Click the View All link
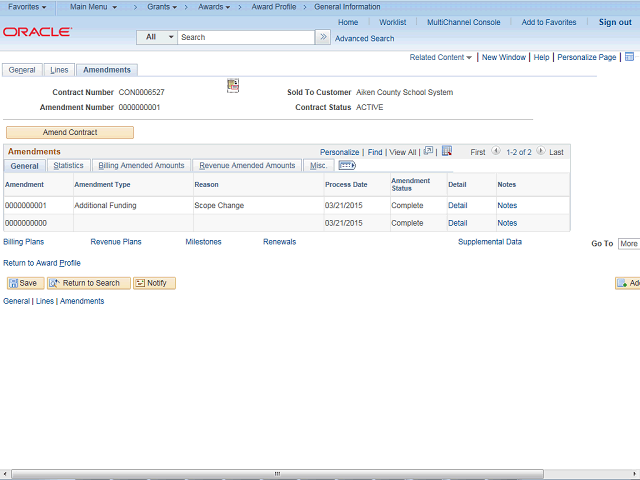 point(402,152)
